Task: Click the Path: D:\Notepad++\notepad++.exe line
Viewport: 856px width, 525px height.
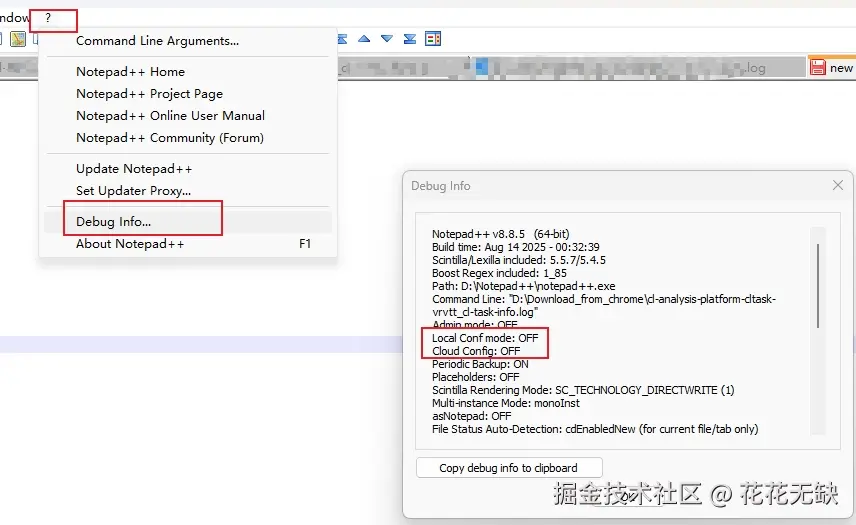Action: click(x=524, y=287)
